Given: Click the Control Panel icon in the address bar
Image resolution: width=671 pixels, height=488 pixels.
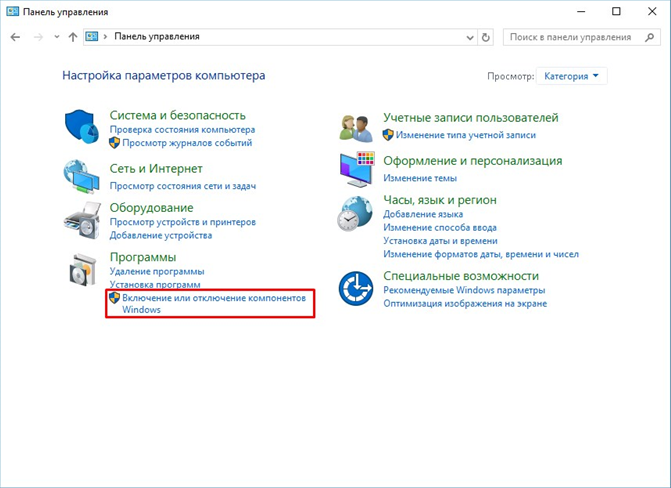Looking at the screenshot, I should (92, 37).
